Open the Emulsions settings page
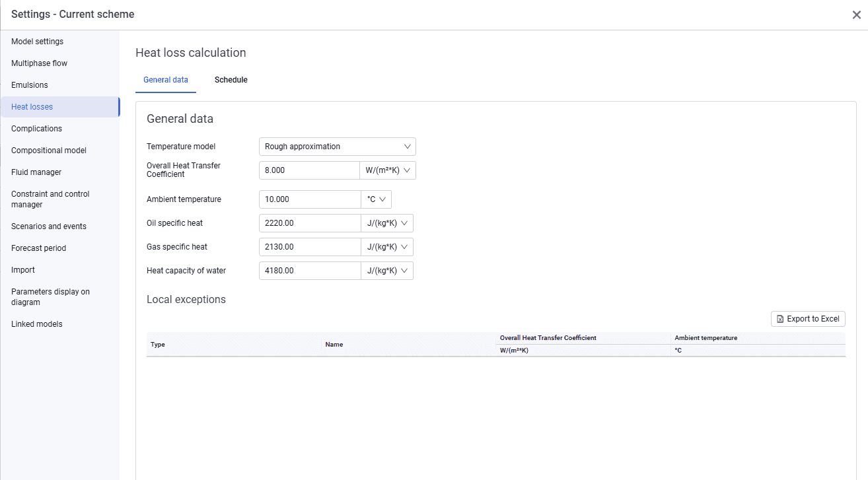The width and height of the screenshot is (868, 480). (60, 85)
